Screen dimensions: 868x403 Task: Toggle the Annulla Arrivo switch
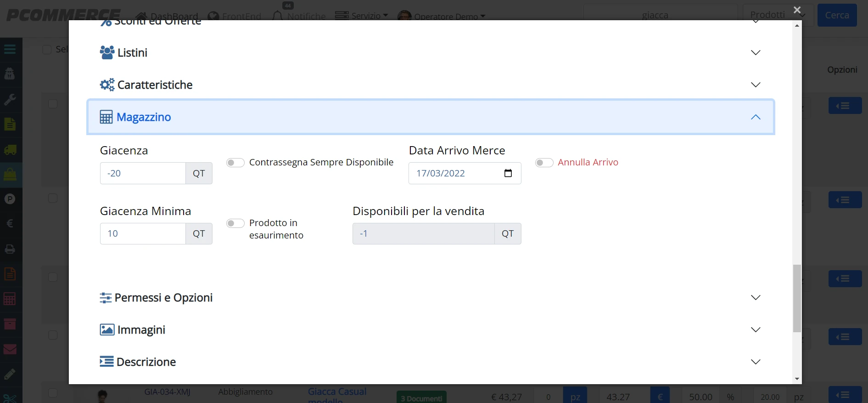[544, 163]
